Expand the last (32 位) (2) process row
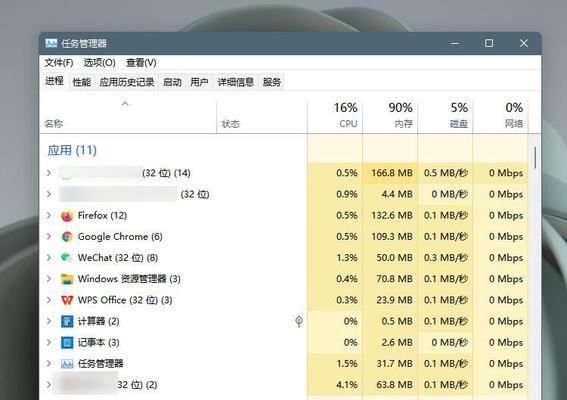Viewport: 567px width, 400px height. [49, 385]
